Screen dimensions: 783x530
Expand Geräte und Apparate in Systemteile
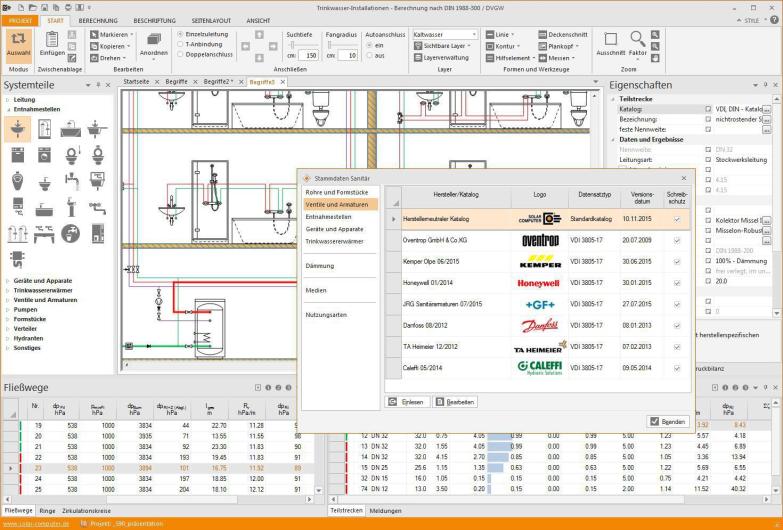tap(8, 281)
